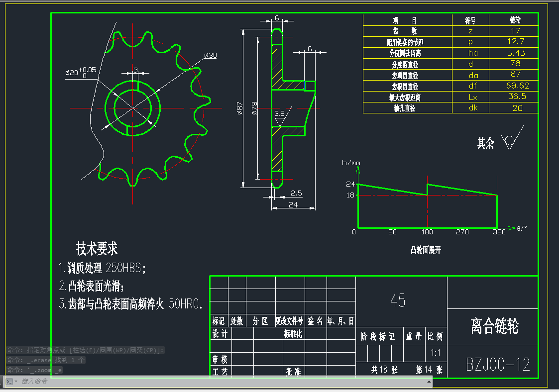
Task: Click the material 45 in title block
Action: (398, 300)
